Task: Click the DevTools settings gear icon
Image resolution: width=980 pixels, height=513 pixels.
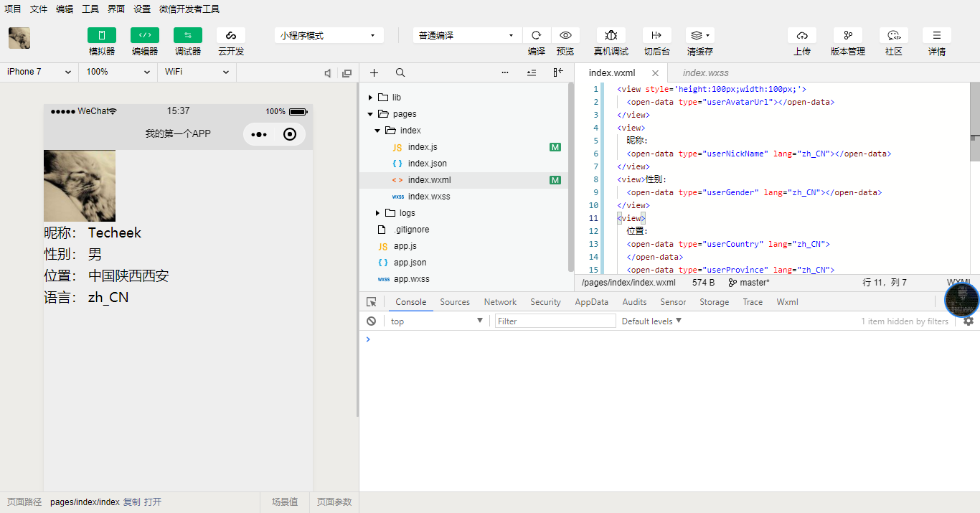Action: (969, 321)
